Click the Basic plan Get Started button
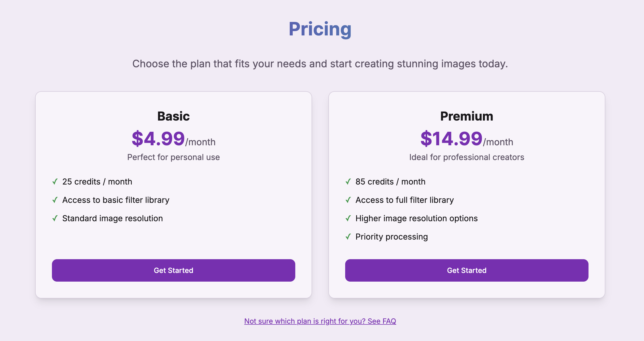 click(x=173, y=270)
